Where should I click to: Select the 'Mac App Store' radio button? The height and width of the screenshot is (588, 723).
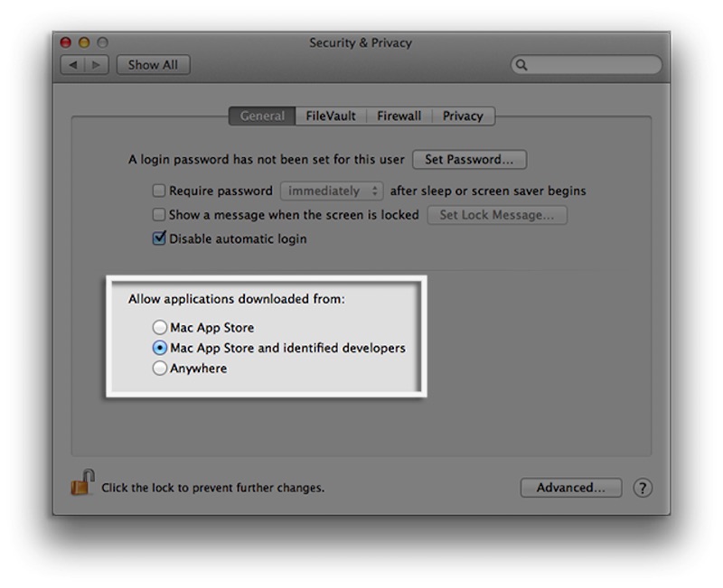click(x=159, y=327)
